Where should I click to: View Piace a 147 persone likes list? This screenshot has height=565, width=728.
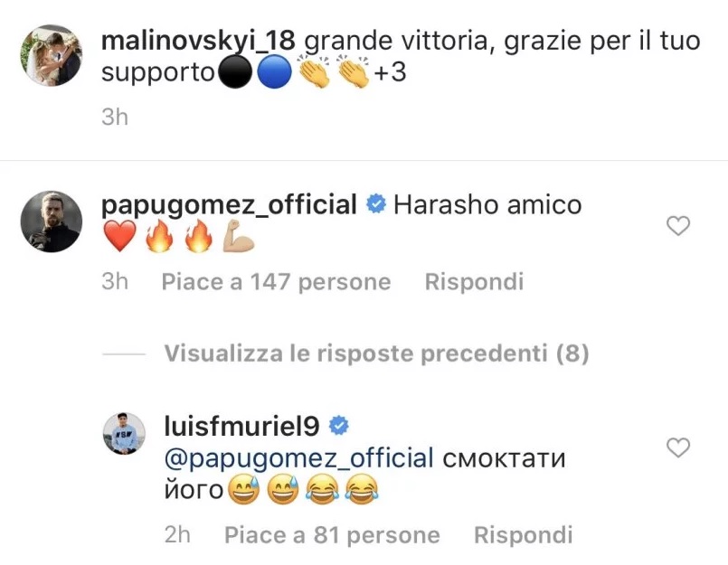click(276, 282)
